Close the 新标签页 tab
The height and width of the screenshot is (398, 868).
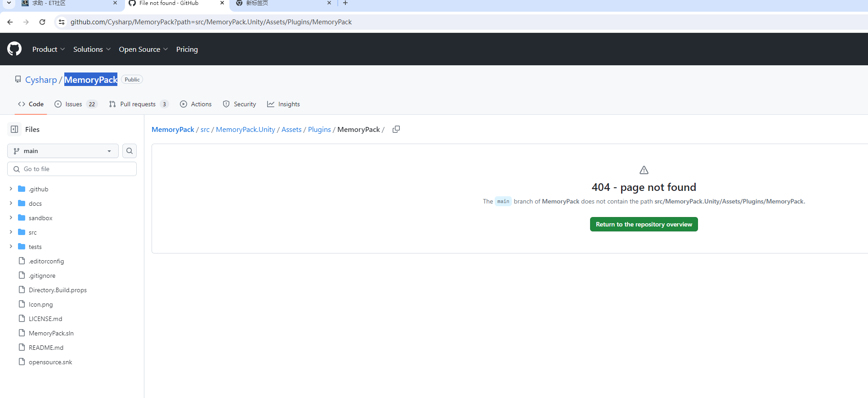[329, 3]
